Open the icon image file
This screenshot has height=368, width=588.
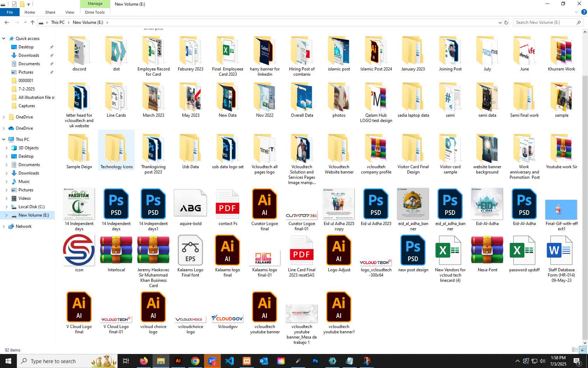[x=79, y=253]
